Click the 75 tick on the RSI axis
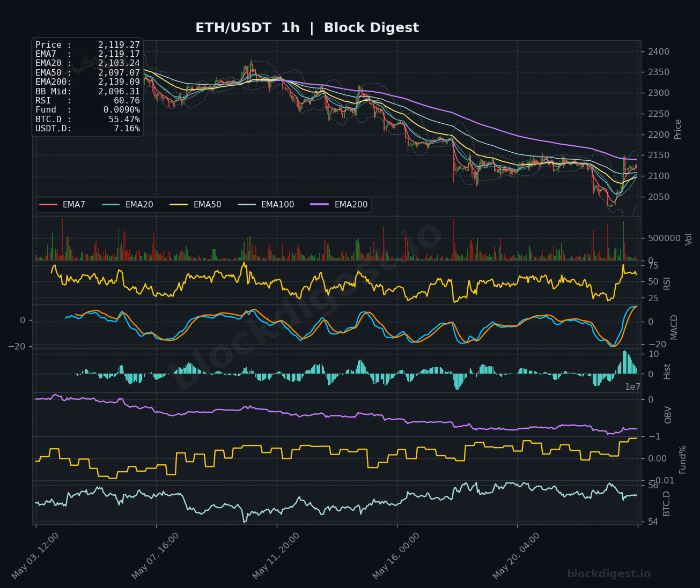The width and height of the screenshot is (700, 588). point(653,266)
